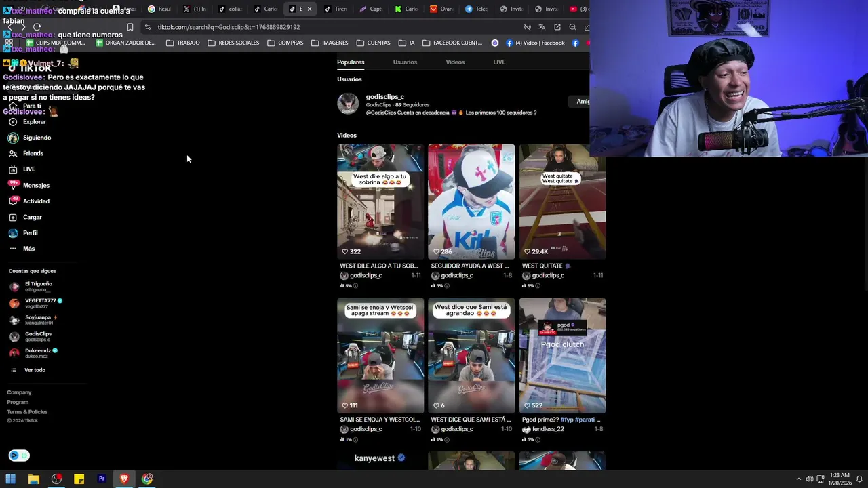Open ORGANIZADOR DE... bookmark

[126, 43]
